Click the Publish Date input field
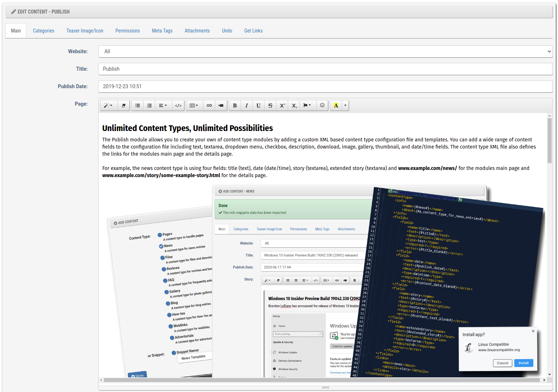 pos(325,86)
